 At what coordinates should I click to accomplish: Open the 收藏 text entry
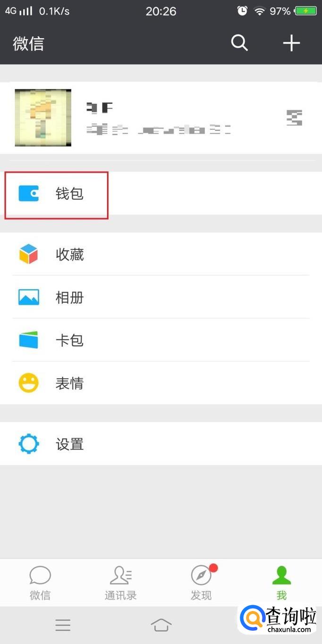69,255
